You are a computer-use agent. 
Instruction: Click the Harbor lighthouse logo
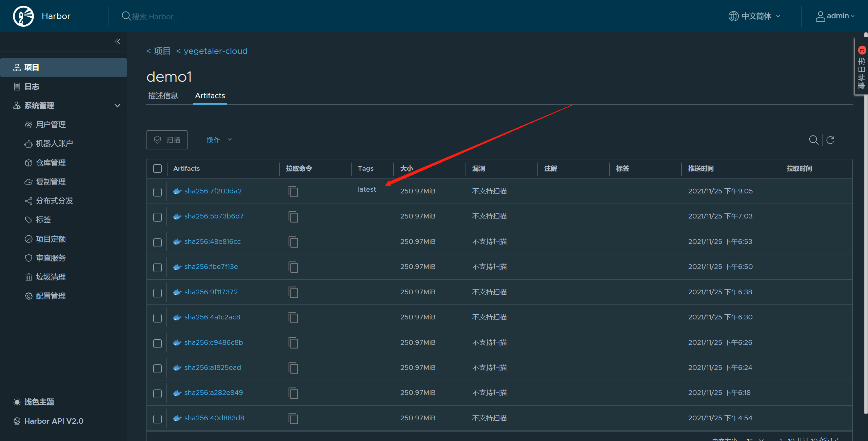[x=23, y=16]
